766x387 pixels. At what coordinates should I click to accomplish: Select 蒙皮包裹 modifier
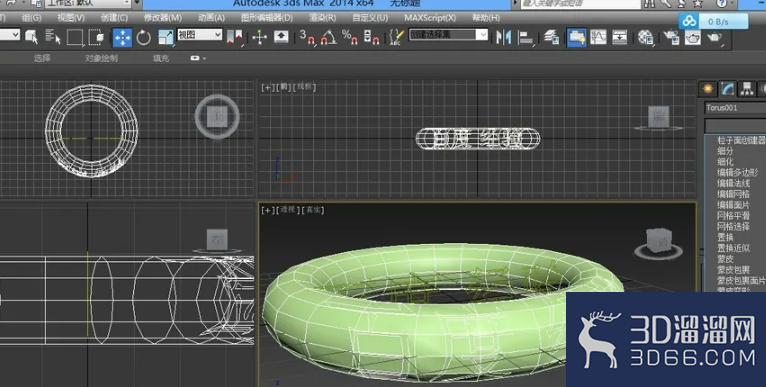pyautogui.click(x=733, y=269)
